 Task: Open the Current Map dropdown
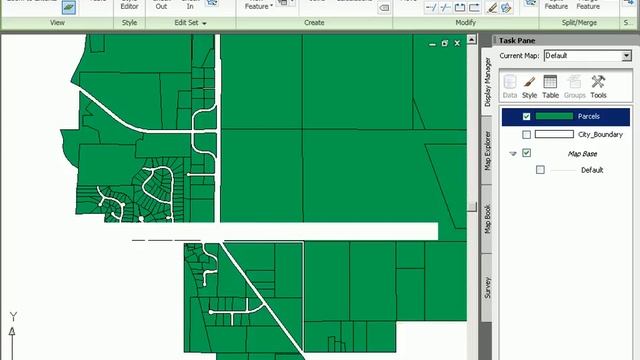(627, 56)
